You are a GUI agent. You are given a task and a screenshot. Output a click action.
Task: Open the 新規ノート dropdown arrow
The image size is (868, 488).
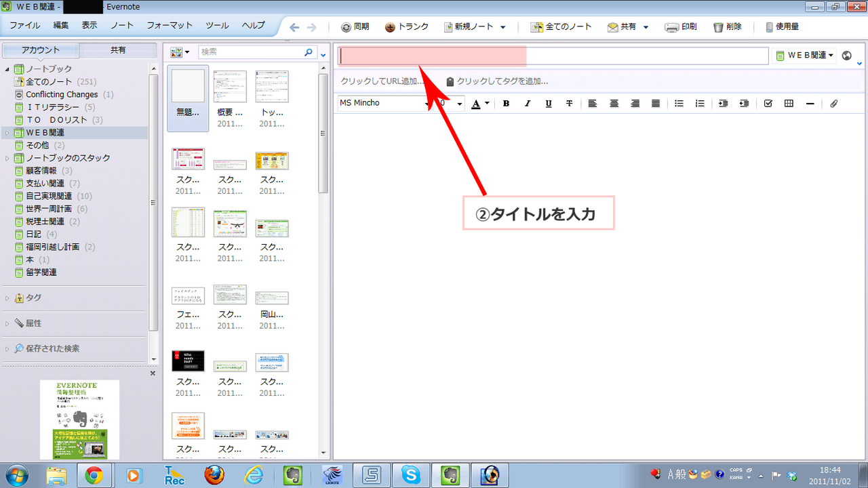[502, 28]
